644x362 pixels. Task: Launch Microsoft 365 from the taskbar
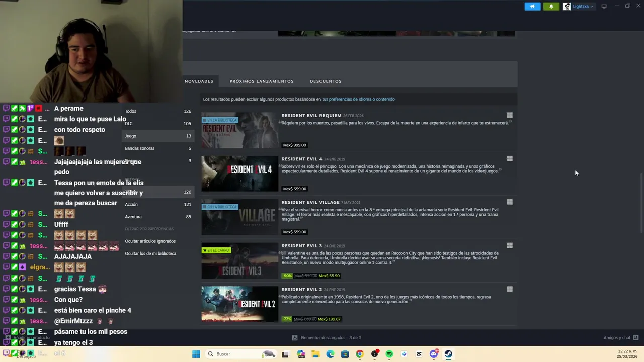pos(301,354)
